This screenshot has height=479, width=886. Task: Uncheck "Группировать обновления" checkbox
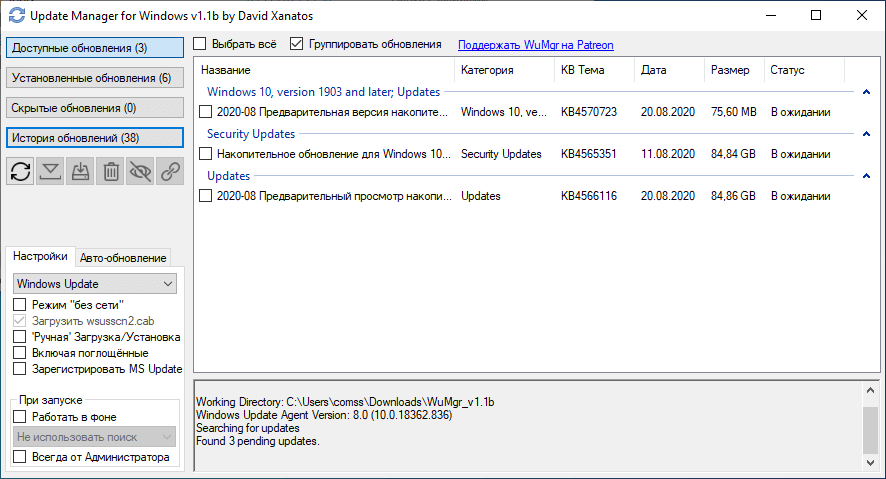(x=297, y=43)
